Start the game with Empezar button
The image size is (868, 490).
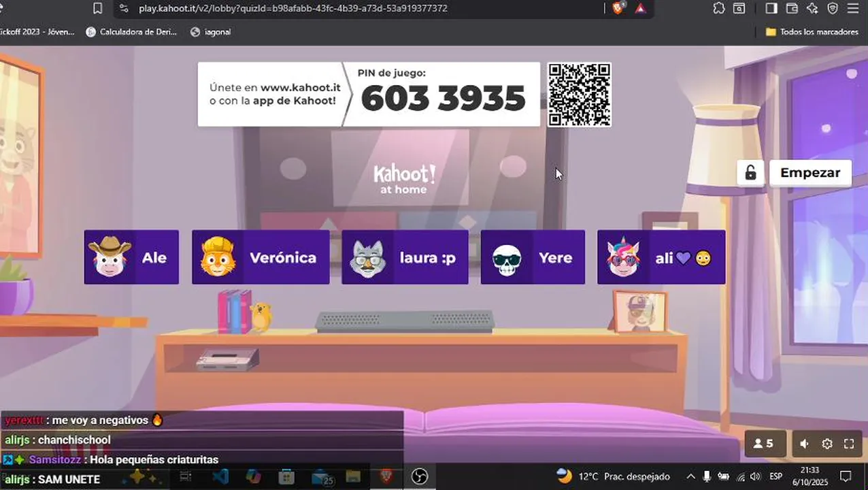(809, 173)
